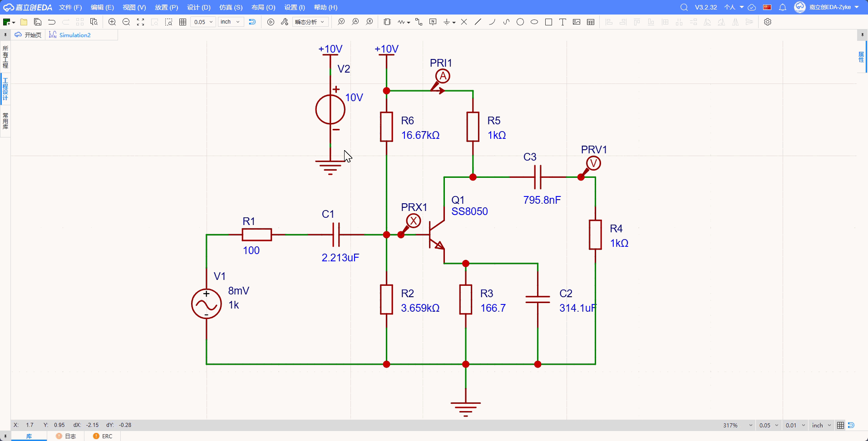Screen dimensions: 868x441
Task: Toggle the grid display in toolbar
Action: click(x=183, y=22)
